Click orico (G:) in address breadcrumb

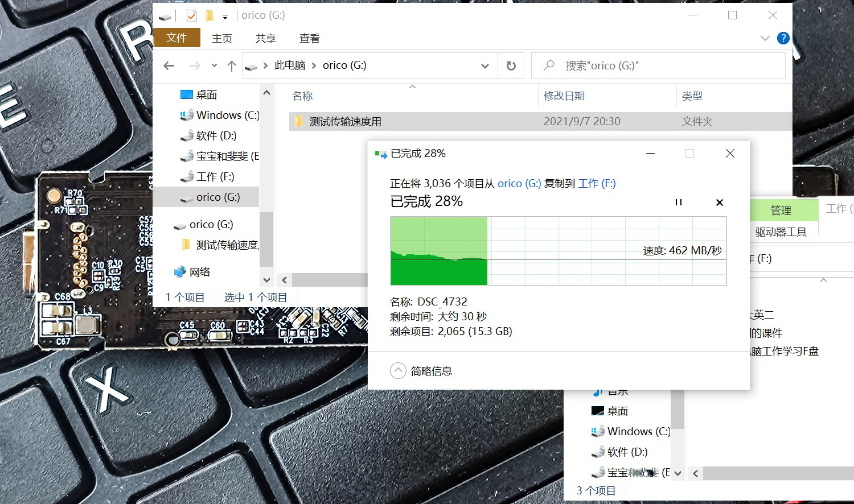click(x=344, y=65)
